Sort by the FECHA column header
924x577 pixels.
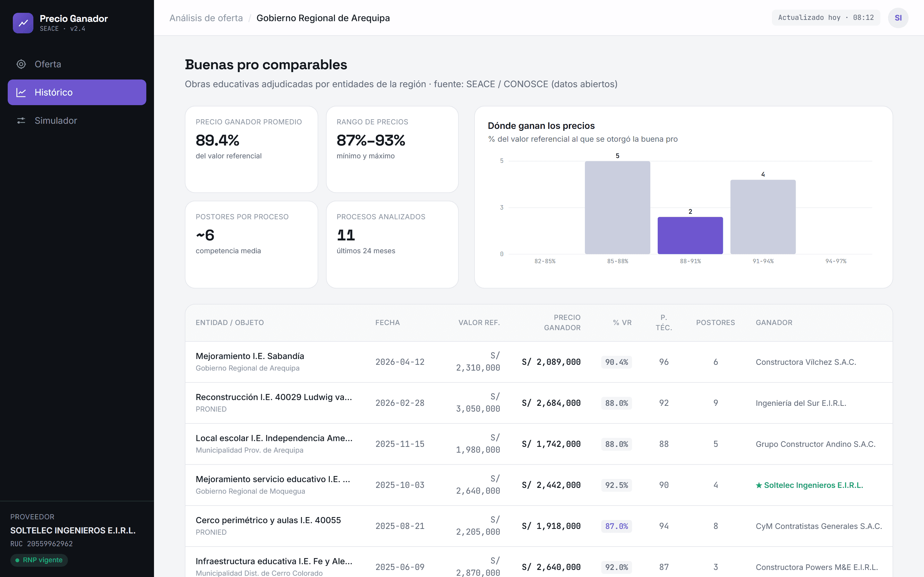pos(388,322)
